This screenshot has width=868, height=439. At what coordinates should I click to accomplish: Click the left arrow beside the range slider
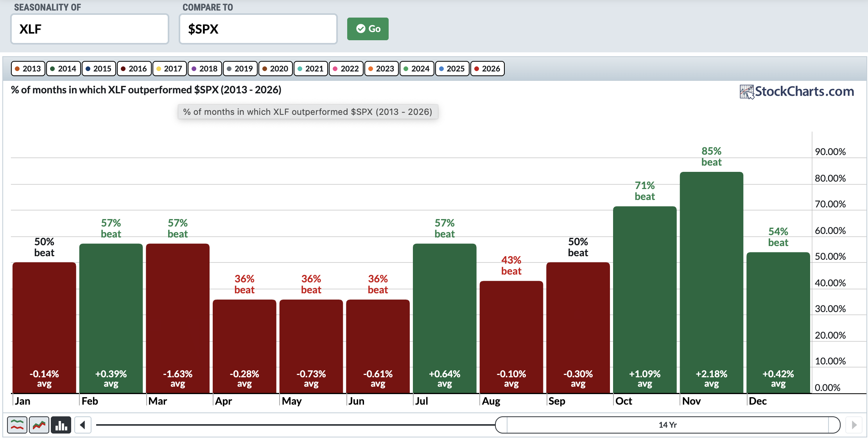tap(82, 425)
